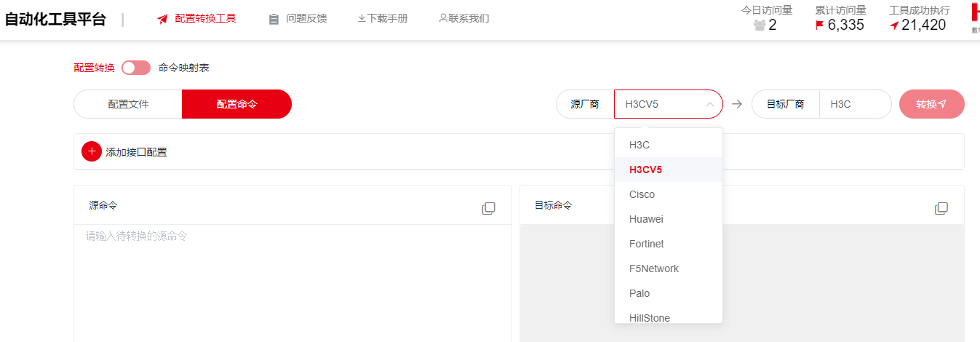
Task: Copy source command with copy icon
Action: pos(488,208)
